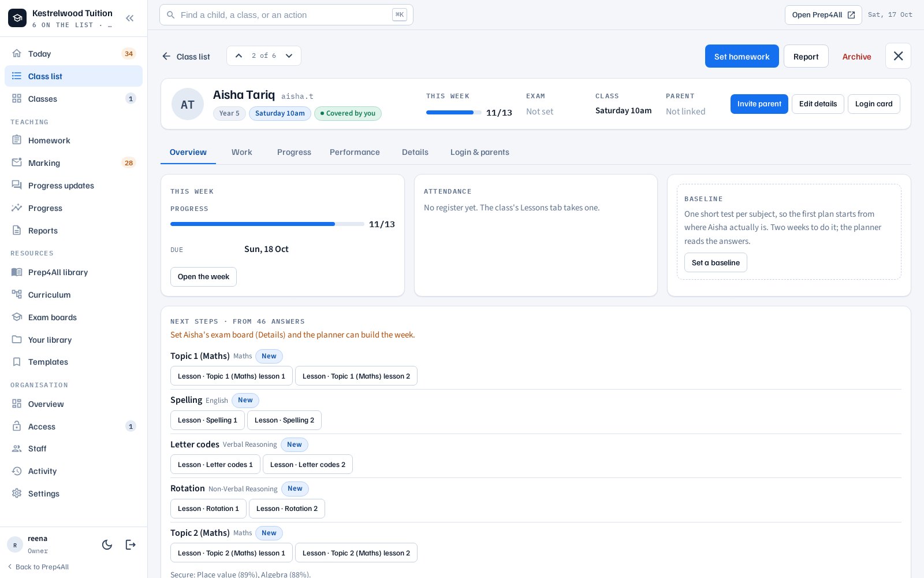Image resolution: width=924 pixels, height=578 pixels.
Task: Archive this student
Action: [856, 56]
